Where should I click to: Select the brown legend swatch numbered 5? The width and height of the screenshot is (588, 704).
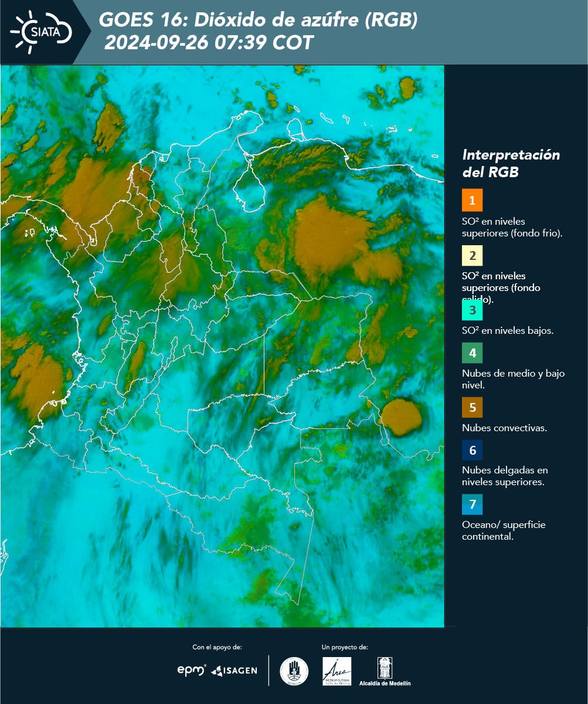pyautogui.click(x=472, y=407)
